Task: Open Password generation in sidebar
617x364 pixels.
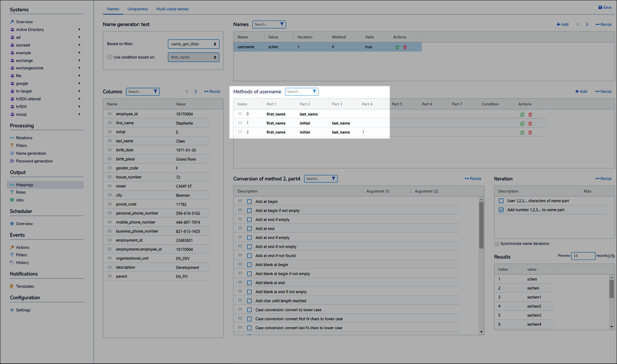Action: click(34, 161)
